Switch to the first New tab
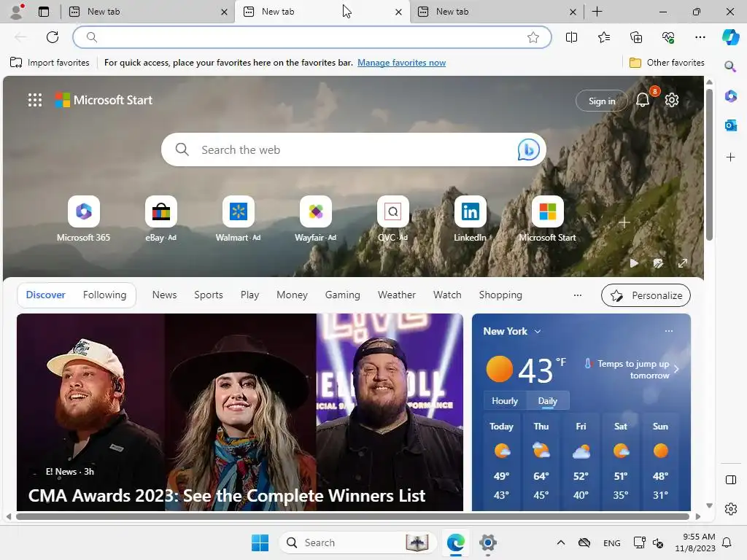 [x=146, y=12]
